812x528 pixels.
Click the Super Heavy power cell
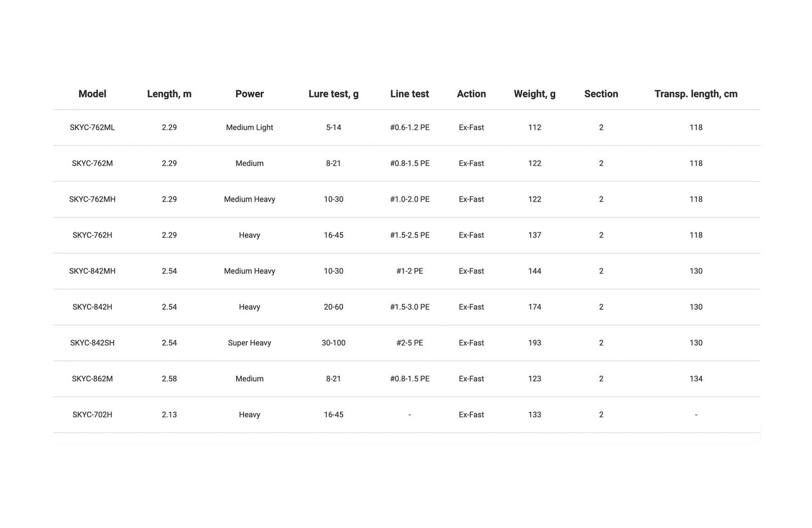(x=250, y=343)
